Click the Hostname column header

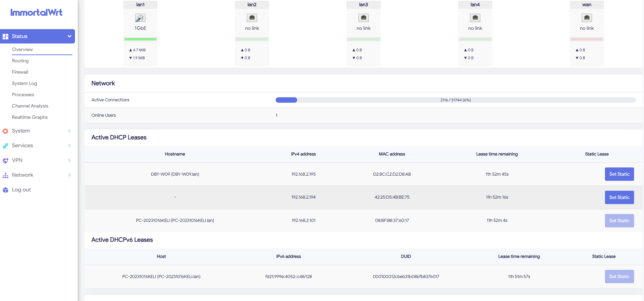pos(175,154)
